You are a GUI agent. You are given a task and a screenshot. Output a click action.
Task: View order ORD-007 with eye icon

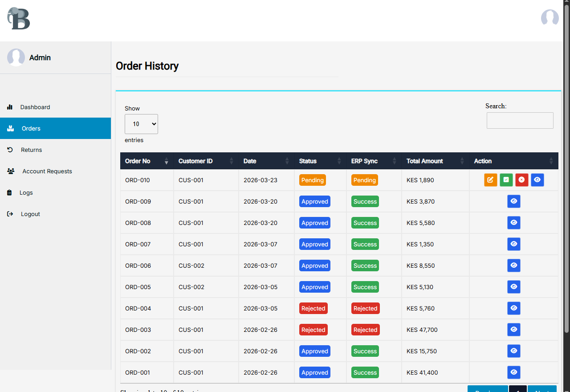point(514,244)
